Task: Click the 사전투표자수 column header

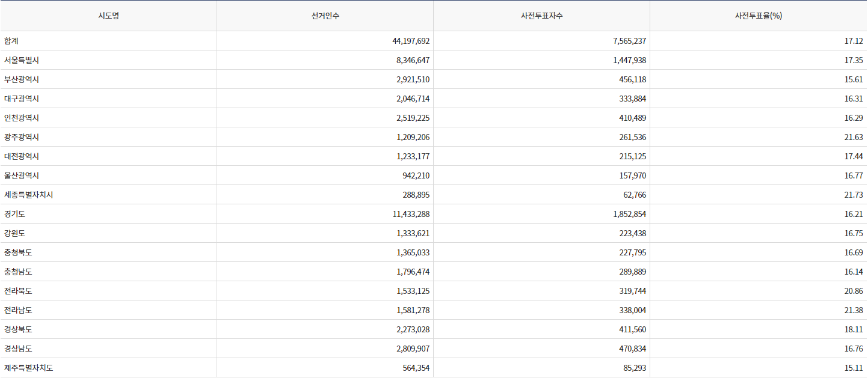Action: (541, 16)
